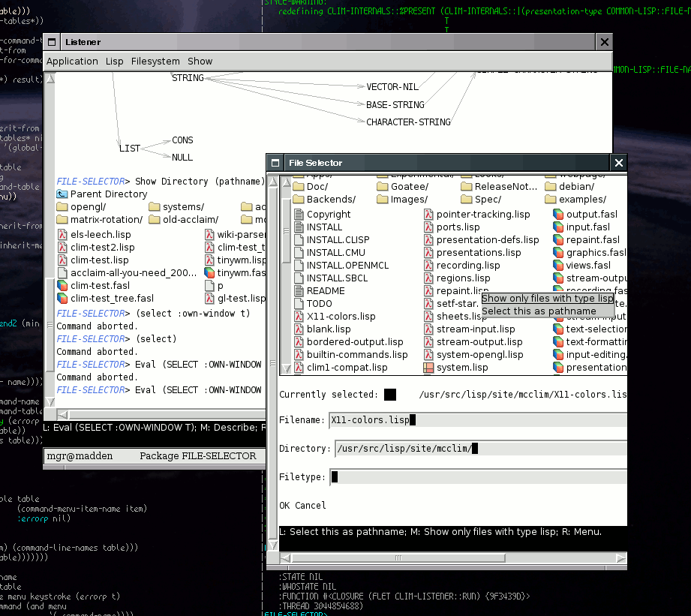Open the Goatee/ folder icon
Screen dimensions: 691x616
(382, 186)
